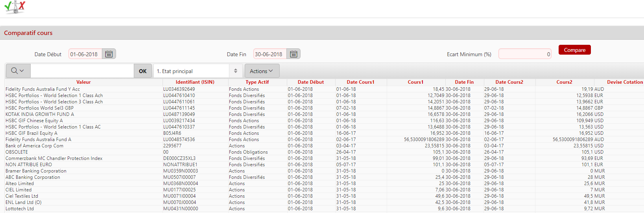Screen dimensions: 644x213
Task: Open the Date Début calendar picker
Action: pyautogui.click(x=109, y=54)
